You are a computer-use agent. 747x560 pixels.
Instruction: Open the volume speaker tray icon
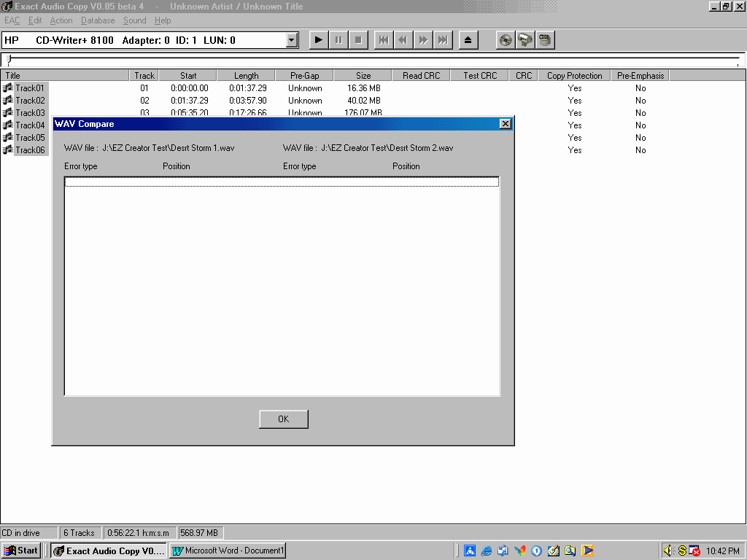(669, 551)
